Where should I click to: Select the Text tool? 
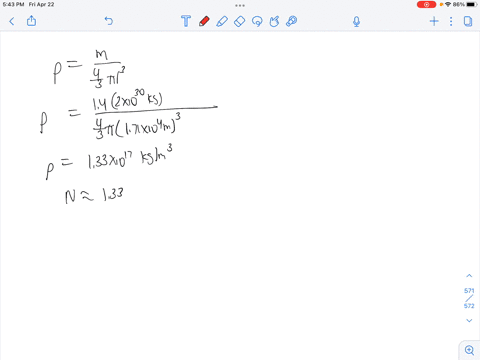pos(186,21)
